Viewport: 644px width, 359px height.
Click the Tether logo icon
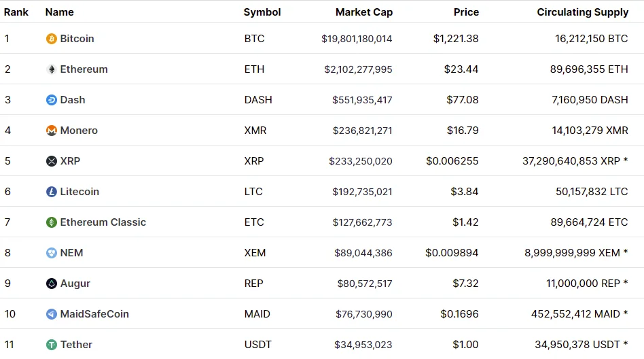tap(52, 345)
